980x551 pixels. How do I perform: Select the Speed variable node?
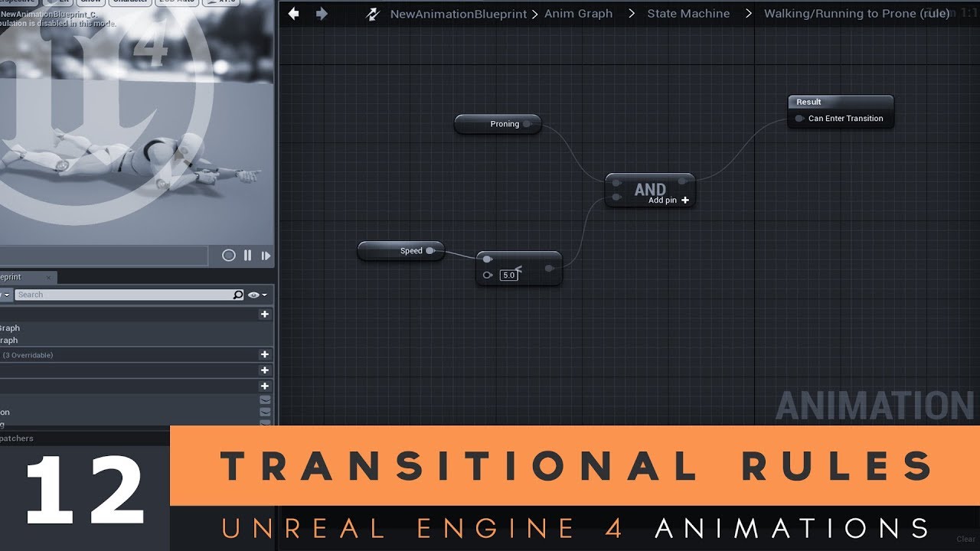click(401, 250)
